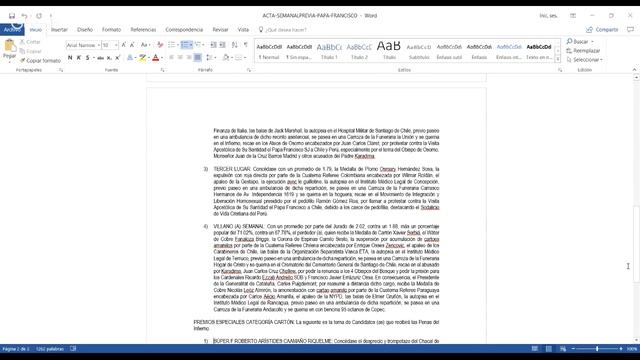640x360 pixels.
Task: Open the font name combo box
Action: point(83,45)
